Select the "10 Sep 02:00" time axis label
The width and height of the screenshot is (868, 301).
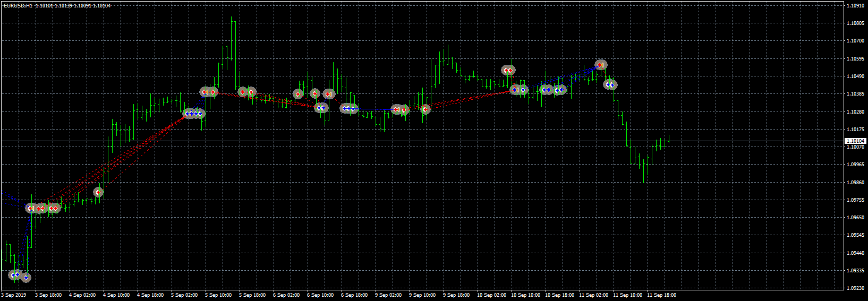click(491, 295)
